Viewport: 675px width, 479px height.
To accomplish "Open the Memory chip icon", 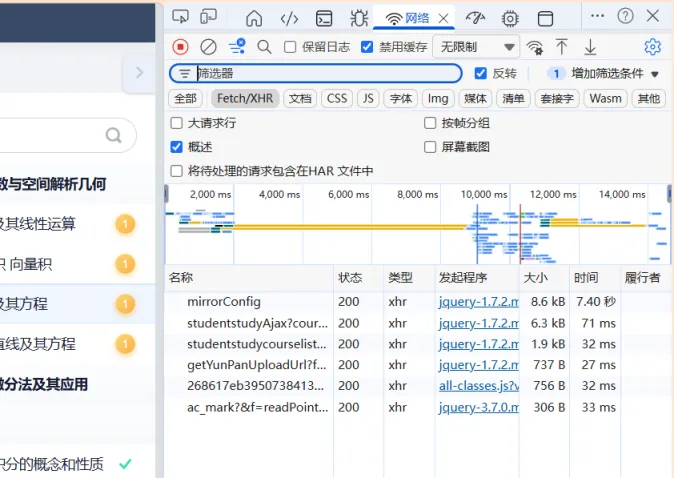I will [510, 19].
